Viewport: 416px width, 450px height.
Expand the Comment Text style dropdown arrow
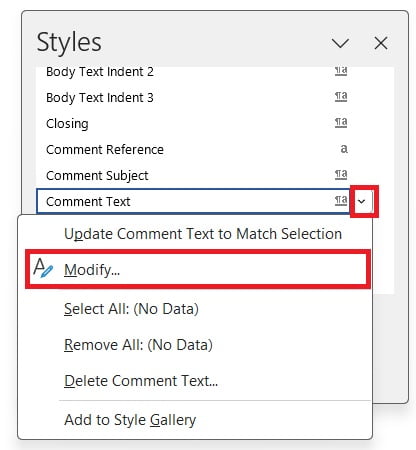pyautogui.click(x=362, y=201)
